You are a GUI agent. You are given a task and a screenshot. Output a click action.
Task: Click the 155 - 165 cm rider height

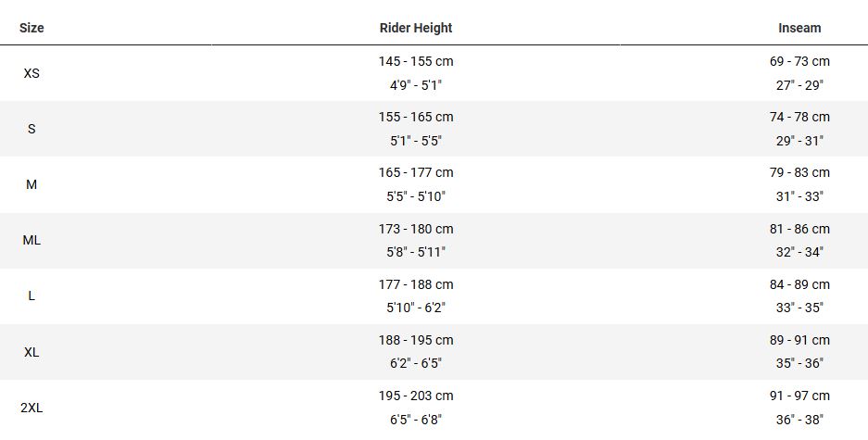416,117
